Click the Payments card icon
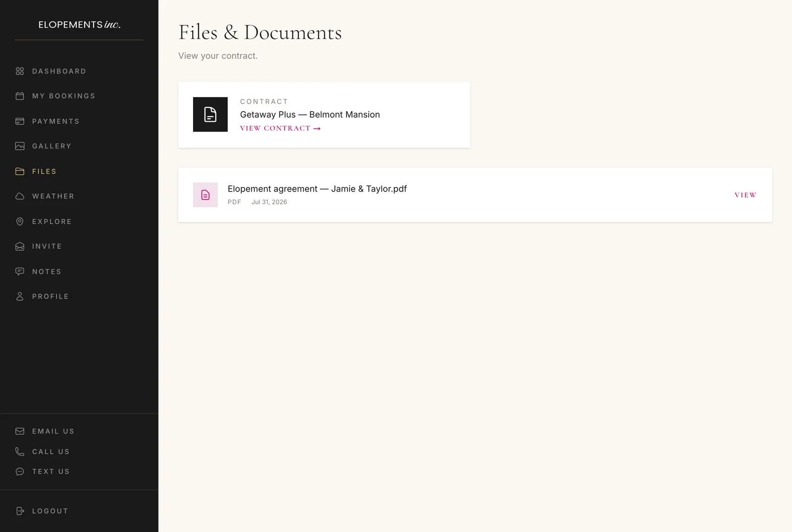792x532 pixels. coord(20,121)
